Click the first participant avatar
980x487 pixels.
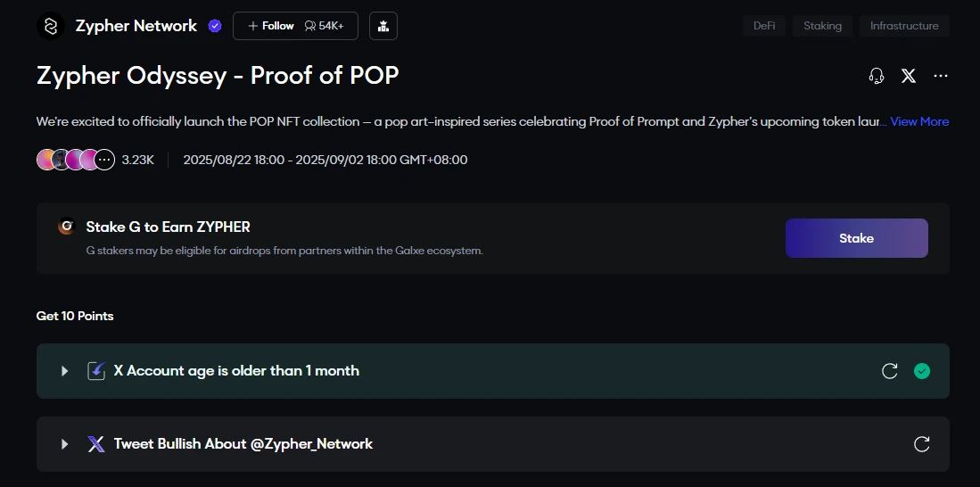coord(46,160)
